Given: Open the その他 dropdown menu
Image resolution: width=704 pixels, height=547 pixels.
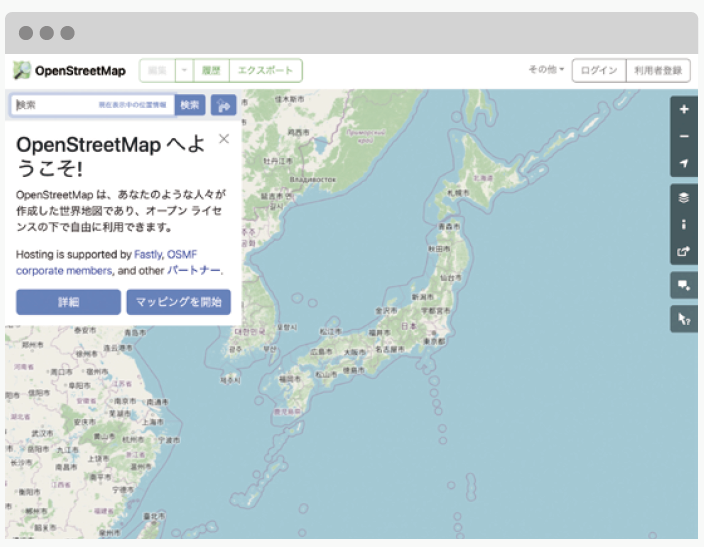Looking at the screenshot, I should point(546,69).
